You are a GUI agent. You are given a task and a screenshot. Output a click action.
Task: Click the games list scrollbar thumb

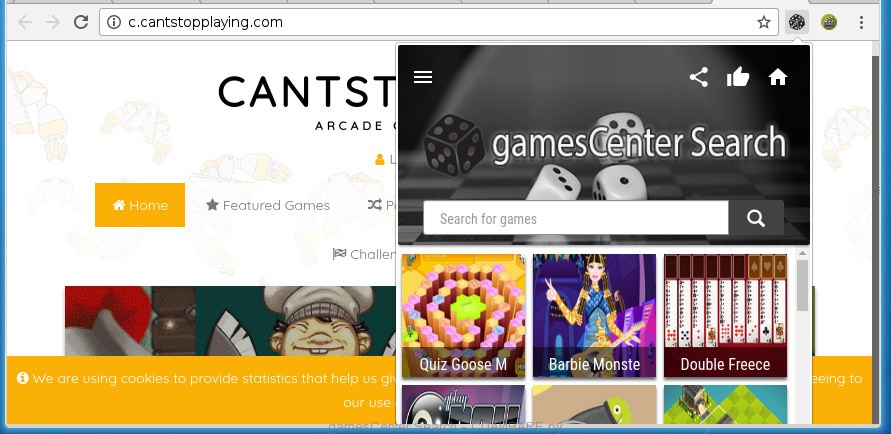pos(802,285)
